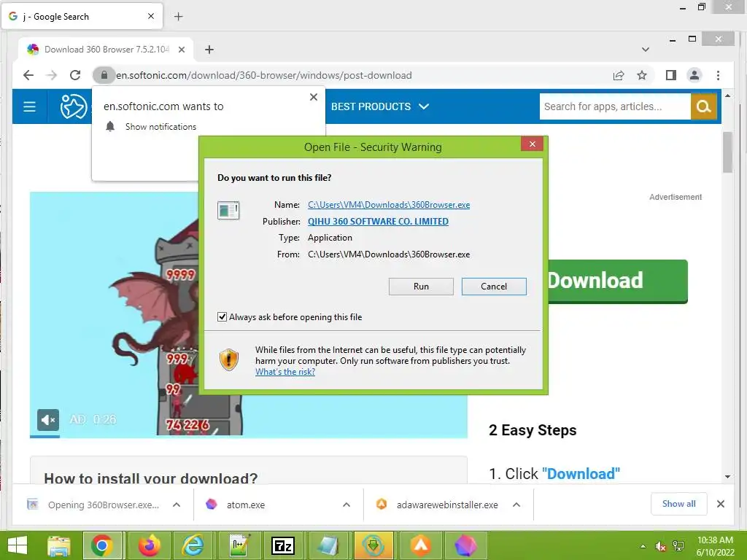Expand options for atom.exe download
The width and height of the screenshot is (747, 560).
click(347, 505)
